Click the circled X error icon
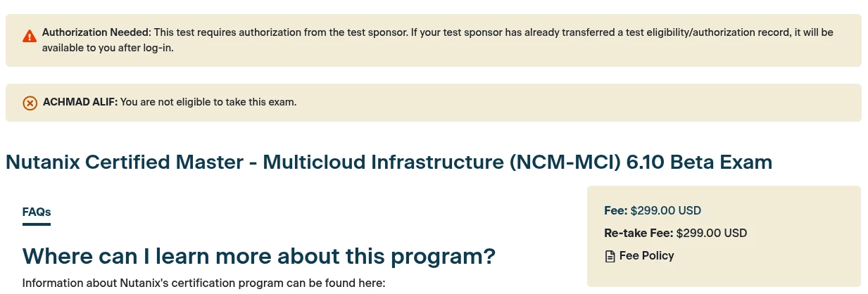 tap(30, 103)
